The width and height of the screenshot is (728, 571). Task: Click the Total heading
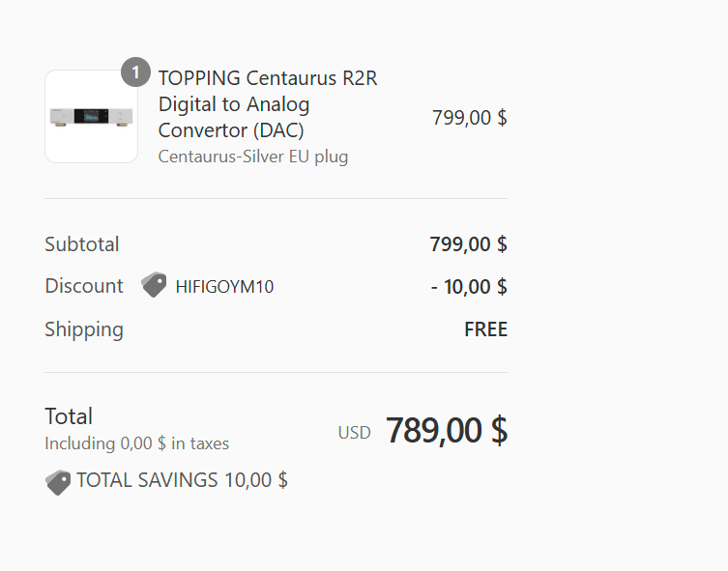pyautogui.click(x=69, y=416)
